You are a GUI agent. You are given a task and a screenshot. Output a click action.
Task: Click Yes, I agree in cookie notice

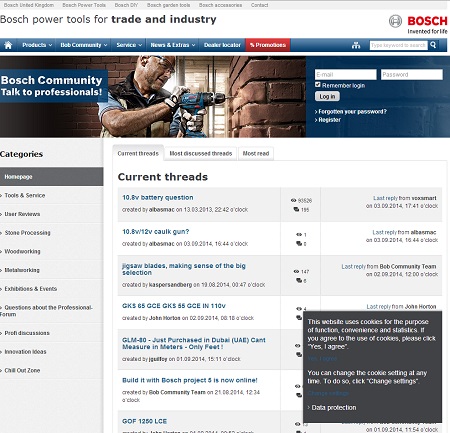[x=322, y=359]
